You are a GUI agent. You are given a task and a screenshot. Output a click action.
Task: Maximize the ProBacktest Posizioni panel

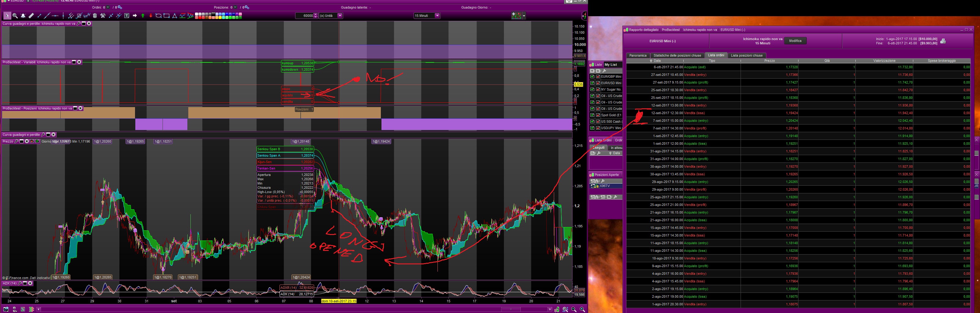[x=75, y=108]
